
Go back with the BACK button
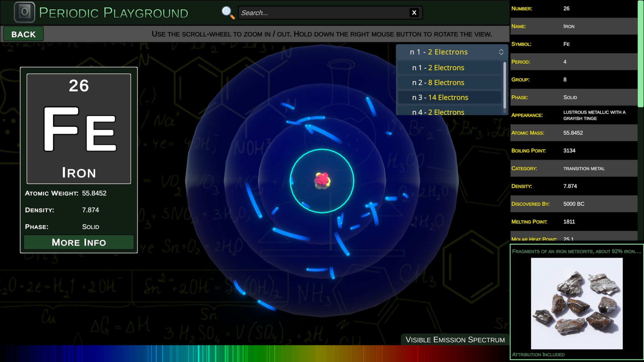coord(23,34)
